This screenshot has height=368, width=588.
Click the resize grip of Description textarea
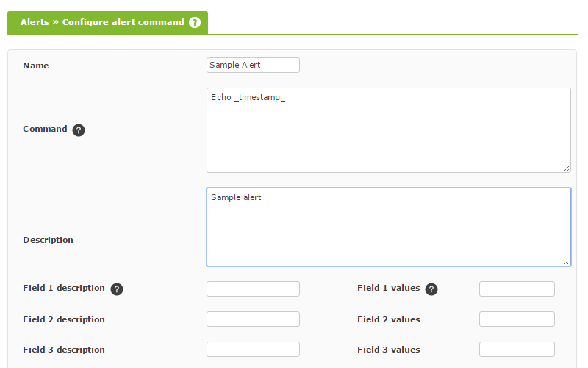click(x=566, y=263)
